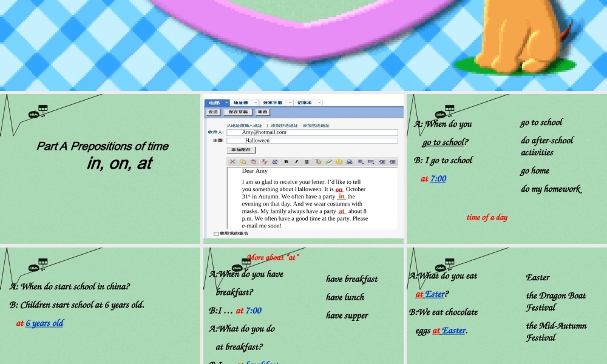The width and height of the screenshot is (607, 364).
Task: Open the 电邮 tab dropdown arrow
Action: point(226,103)
